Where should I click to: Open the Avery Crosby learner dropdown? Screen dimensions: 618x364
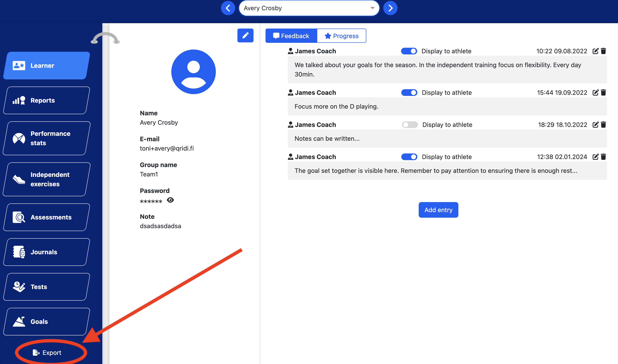[309, 8]
